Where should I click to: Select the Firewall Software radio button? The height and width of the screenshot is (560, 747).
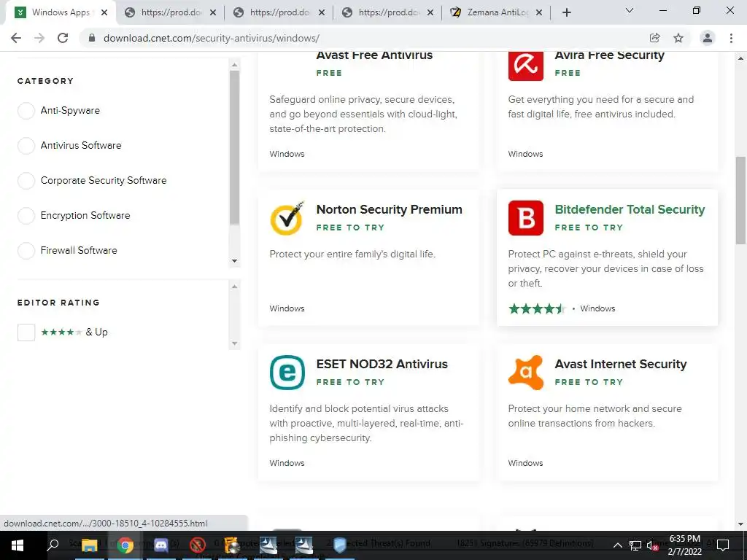tap(26, 251)
